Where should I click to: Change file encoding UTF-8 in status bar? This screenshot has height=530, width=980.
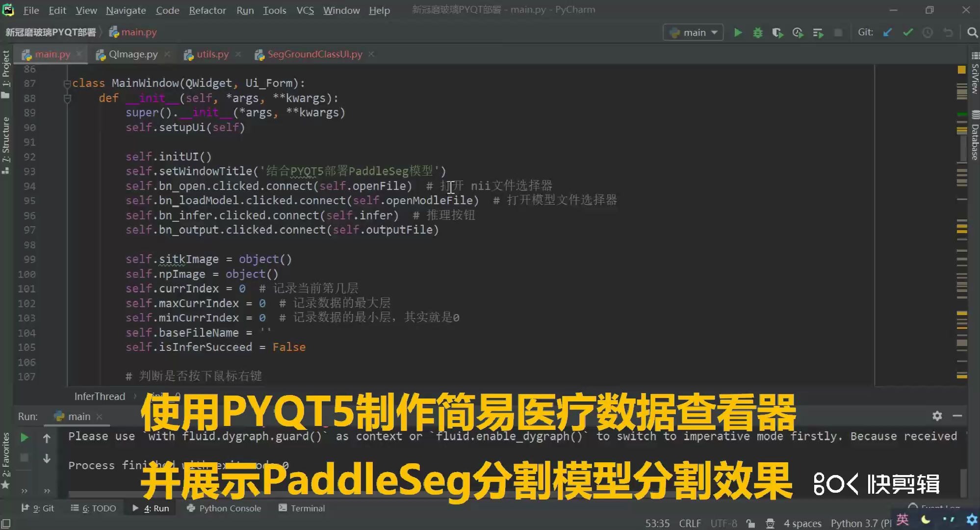[x=723, y=524]
